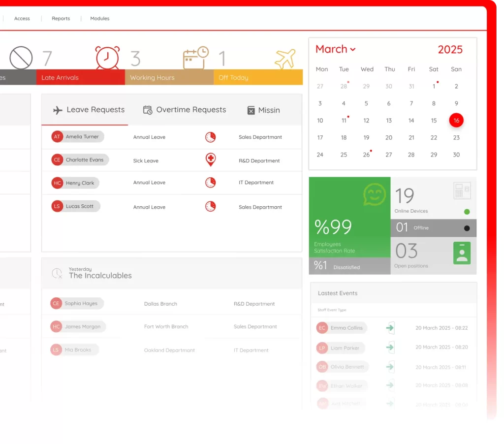Select February 28 in the calendar
The width and height of the screenshot is (504, 444).
point(344,86)
